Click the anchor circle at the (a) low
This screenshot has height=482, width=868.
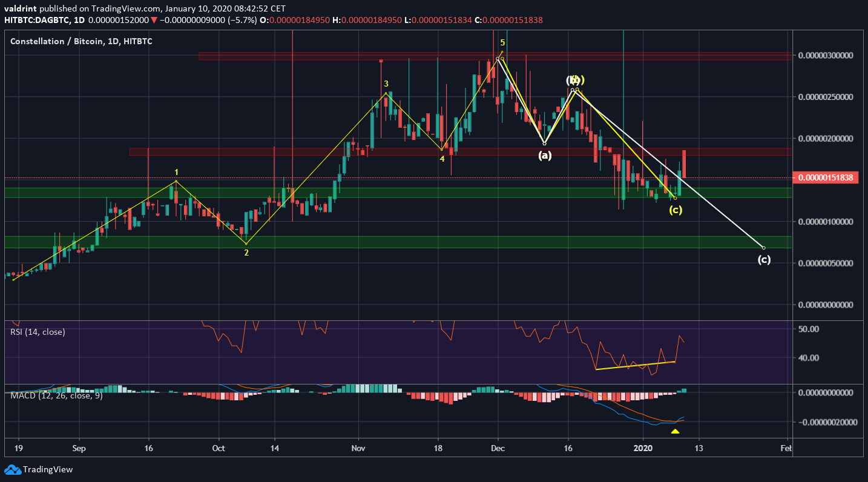click(545, 144)
